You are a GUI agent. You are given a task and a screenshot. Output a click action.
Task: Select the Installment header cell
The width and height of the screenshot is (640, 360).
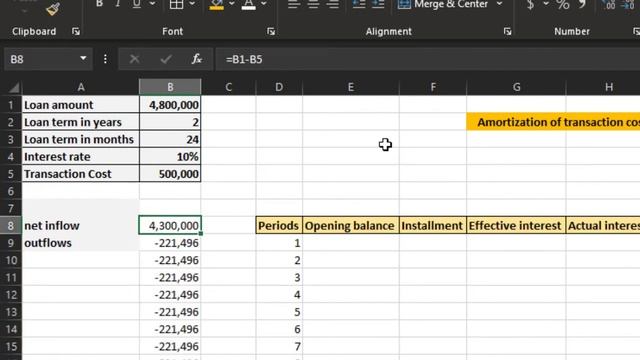[433, 225]
